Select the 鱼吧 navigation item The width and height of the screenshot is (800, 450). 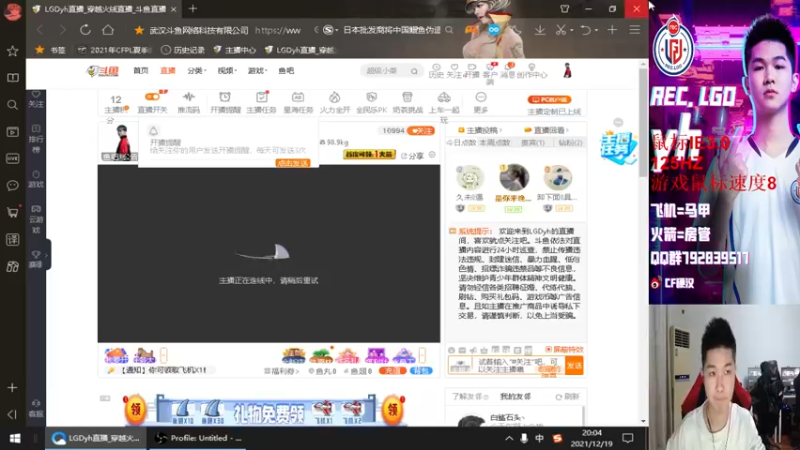tap(286, 70)
